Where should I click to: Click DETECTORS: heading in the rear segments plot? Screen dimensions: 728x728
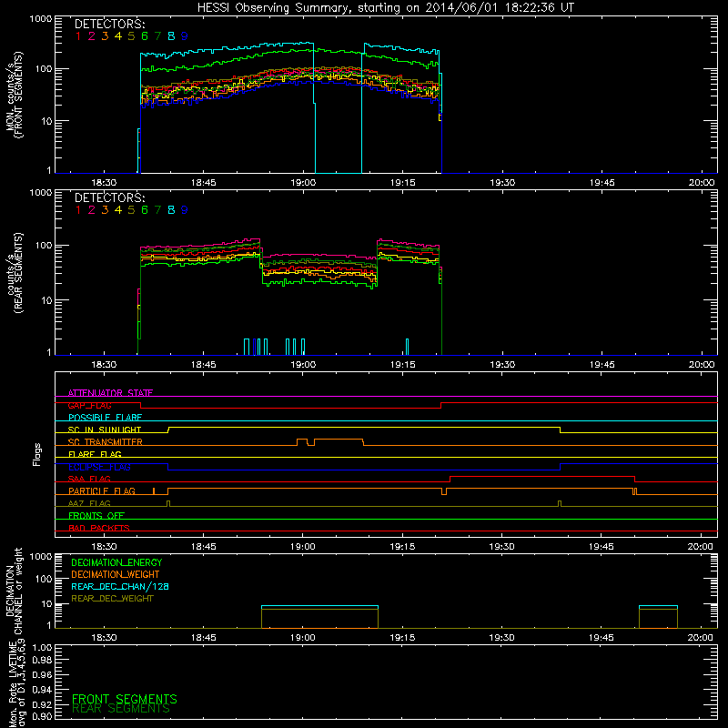click(110, 197)
